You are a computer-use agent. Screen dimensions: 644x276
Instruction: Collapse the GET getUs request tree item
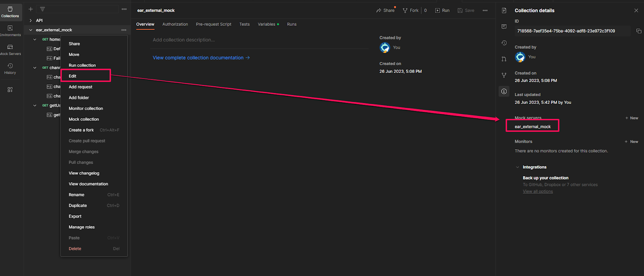(x=35, y=105)
